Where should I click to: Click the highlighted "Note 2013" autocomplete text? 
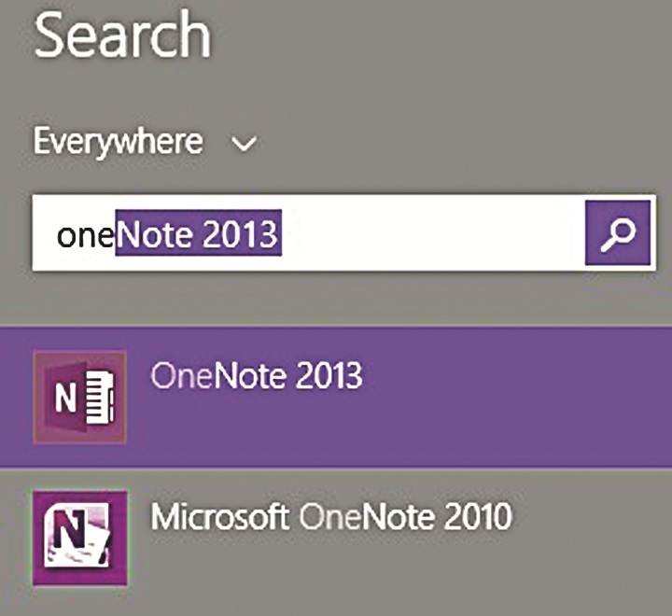click(x=197, y=234)
